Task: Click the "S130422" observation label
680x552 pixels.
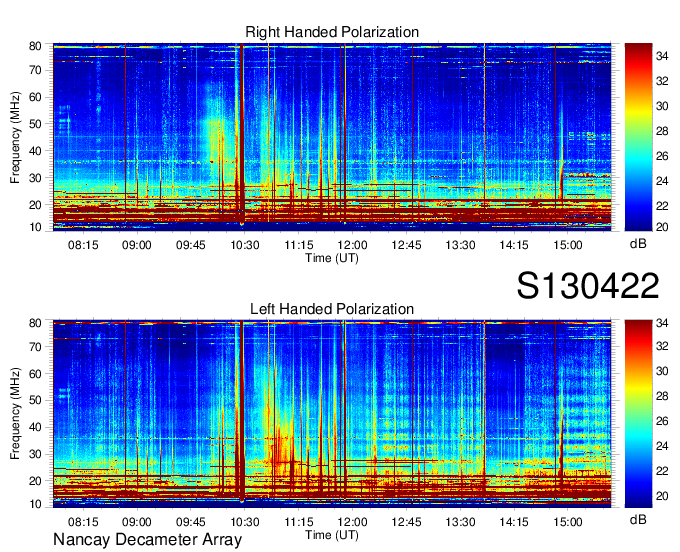Action: point(588,286)
